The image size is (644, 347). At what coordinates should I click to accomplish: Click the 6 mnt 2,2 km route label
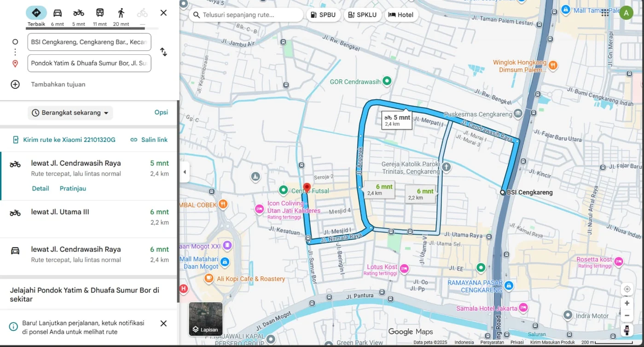click(x=420, y=194)
